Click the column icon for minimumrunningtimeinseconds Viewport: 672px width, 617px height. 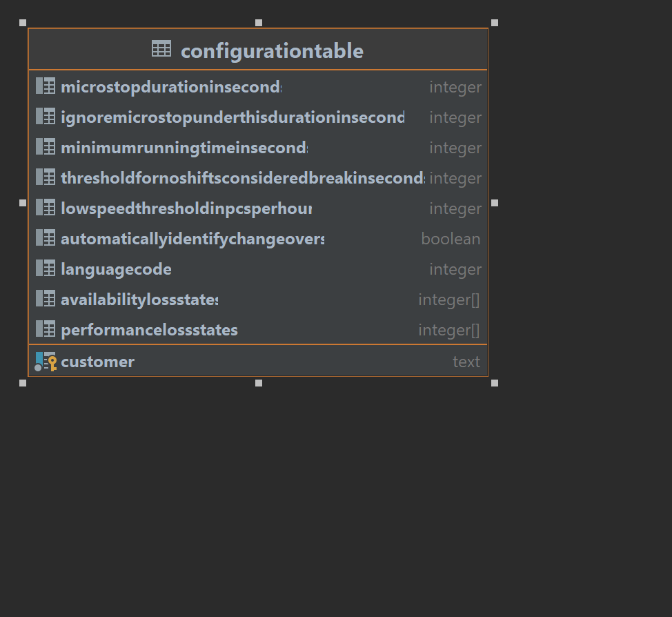pos(45,147)
